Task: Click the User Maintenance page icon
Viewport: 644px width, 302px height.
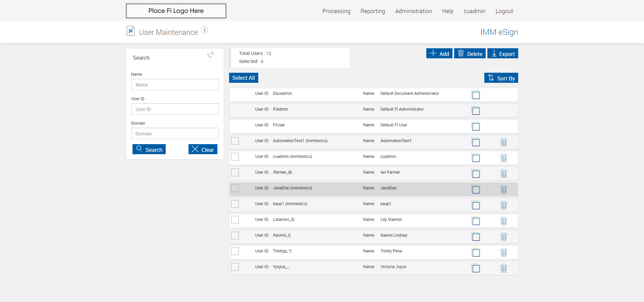Action: point(130,31)
